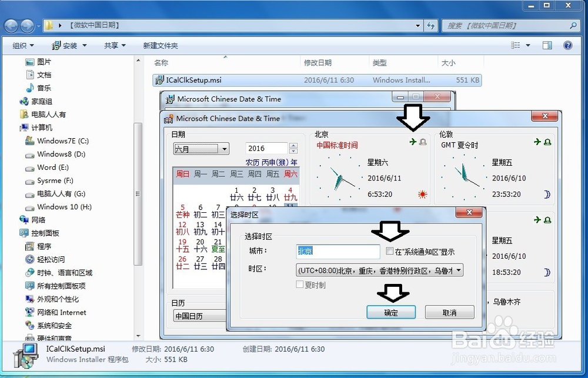This screenshot has width=588, height=378.
Task: Open the 组织 menu
Action: pyautogui.click(x=23, y=45)
